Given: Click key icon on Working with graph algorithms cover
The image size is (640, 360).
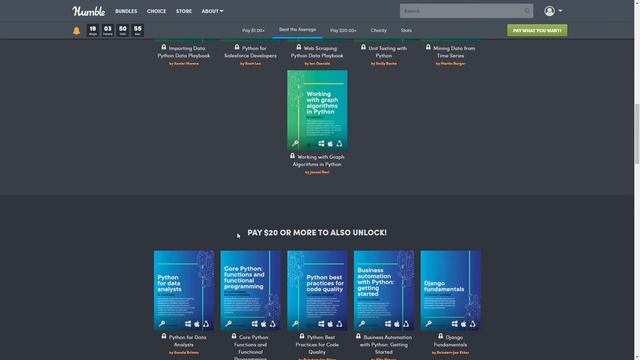Looking at the screenshot, I should [295, 143].
